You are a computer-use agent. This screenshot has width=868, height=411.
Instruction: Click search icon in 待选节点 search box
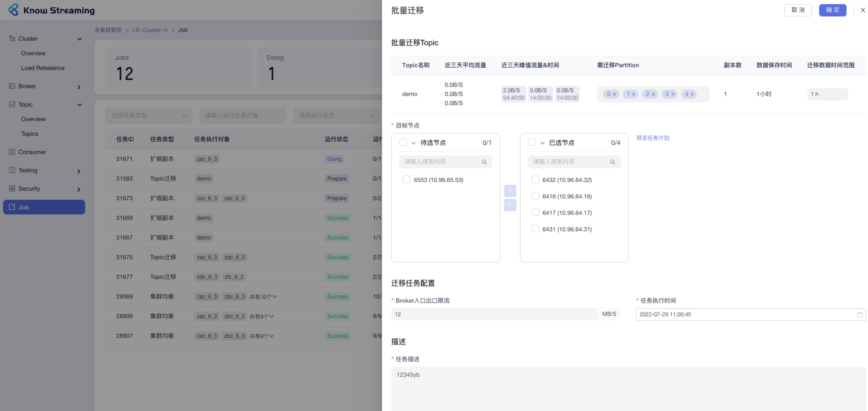[x=484, y=162]
